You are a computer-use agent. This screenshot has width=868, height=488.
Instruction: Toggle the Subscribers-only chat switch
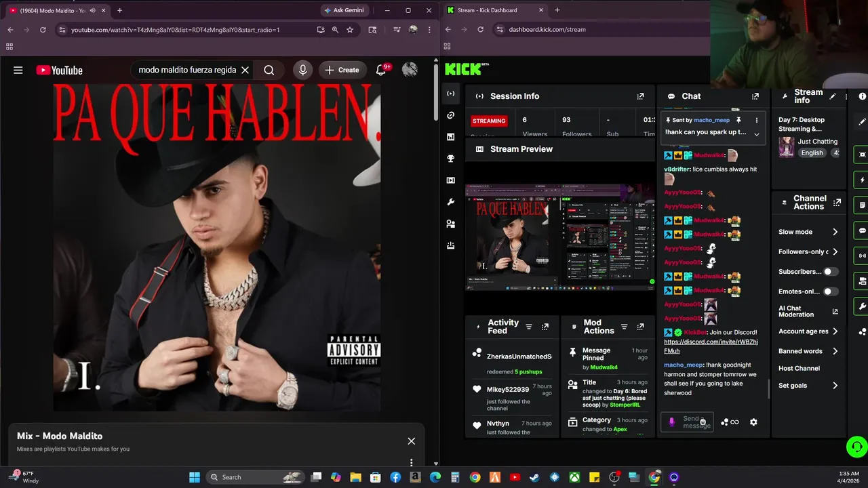pos(831,272)
